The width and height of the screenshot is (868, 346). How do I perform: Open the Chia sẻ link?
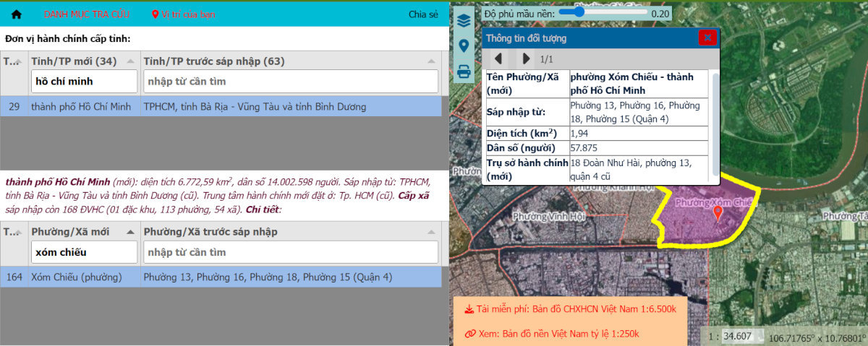pyautogui.click(x=423, y=14)
